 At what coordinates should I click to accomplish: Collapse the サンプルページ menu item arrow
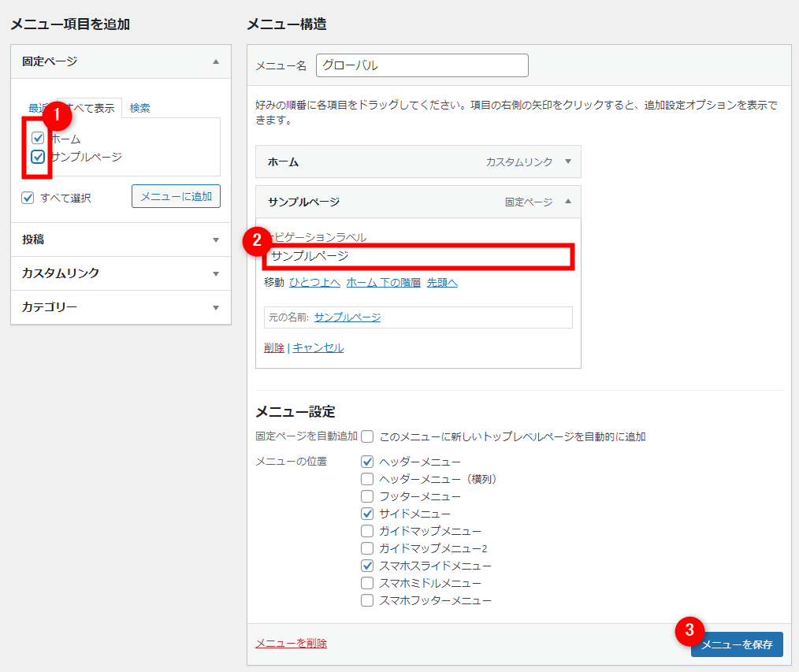[567, 202]
